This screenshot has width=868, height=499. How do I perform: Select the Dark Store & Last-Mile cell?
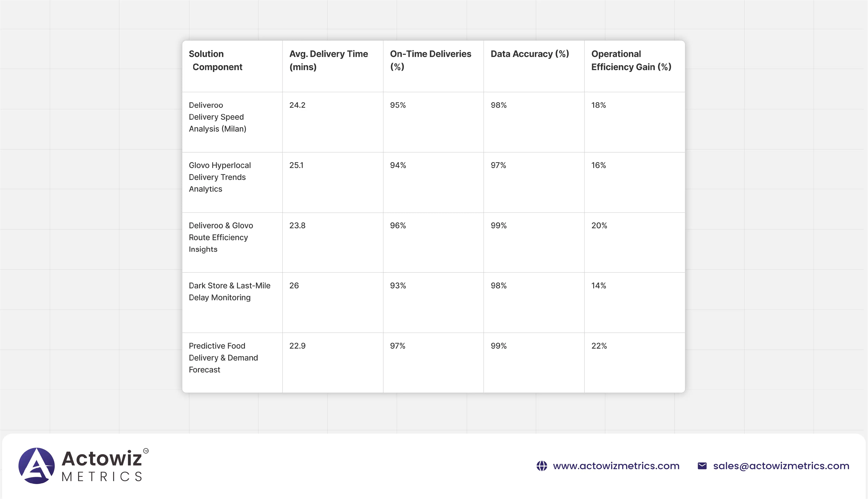(229, 292)
